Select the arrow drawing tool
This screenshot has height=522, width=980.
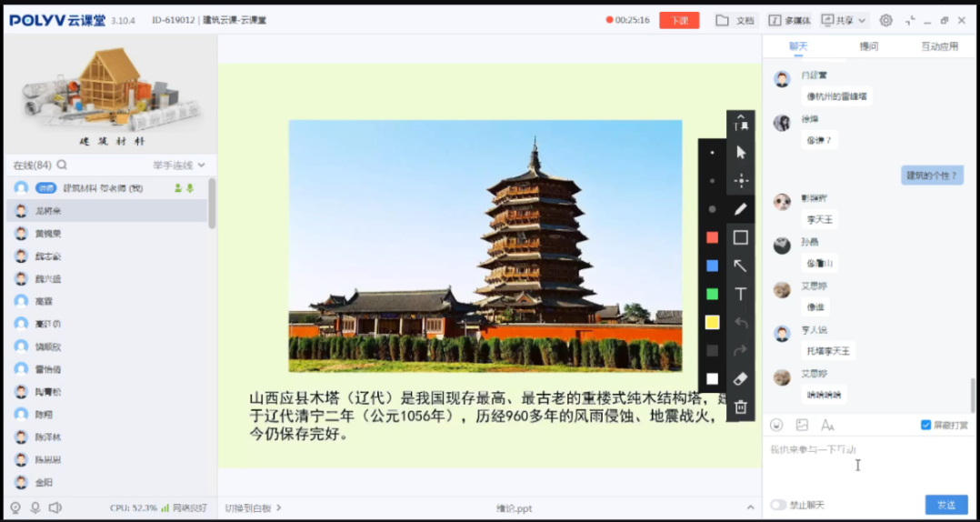click(741, 266)
